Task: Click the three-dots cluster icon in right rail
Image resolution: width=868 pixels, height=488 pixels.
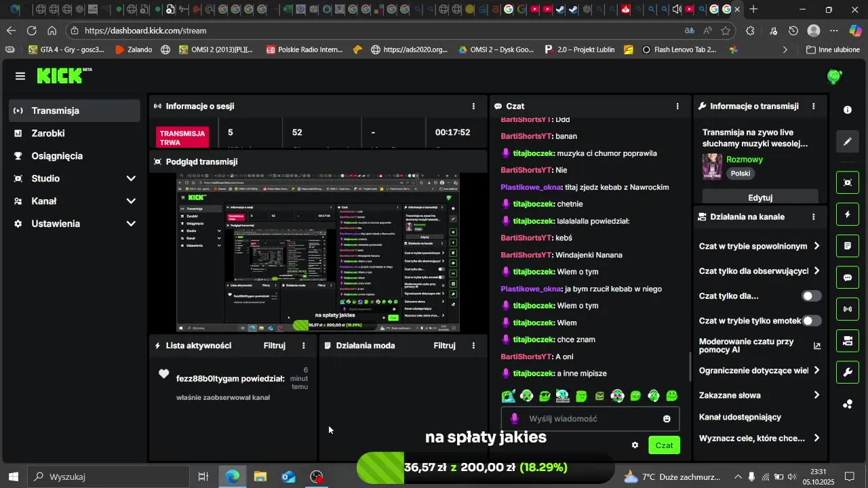Action: 848,404
